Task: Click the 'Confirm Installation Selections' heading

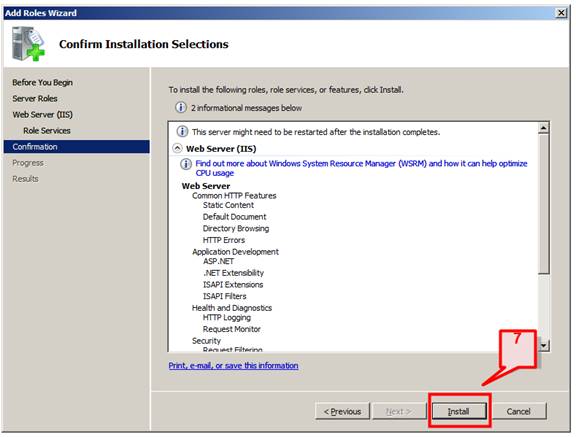Action: point(144,44)
